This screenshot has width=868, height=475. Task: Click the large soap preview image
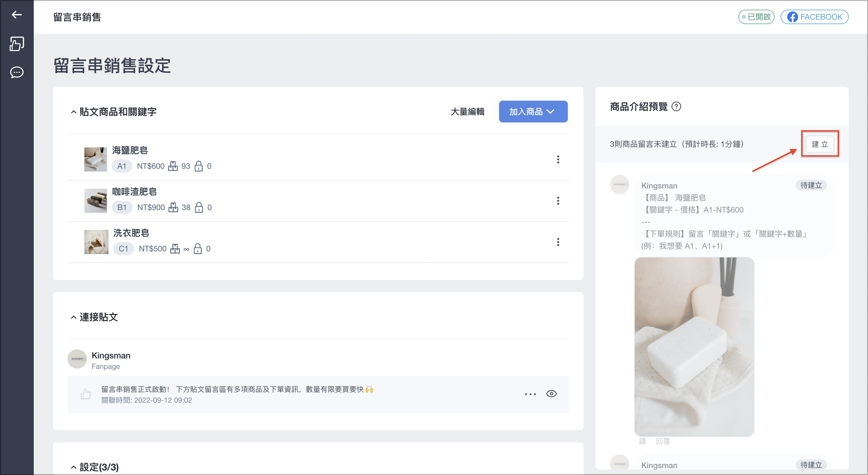tap(694, 347)
